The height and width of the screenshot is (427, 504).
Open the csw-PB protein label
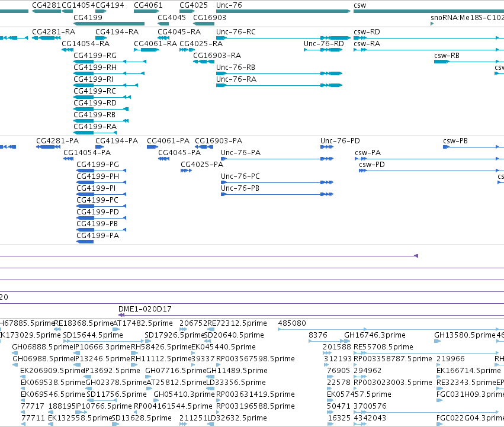455,141
